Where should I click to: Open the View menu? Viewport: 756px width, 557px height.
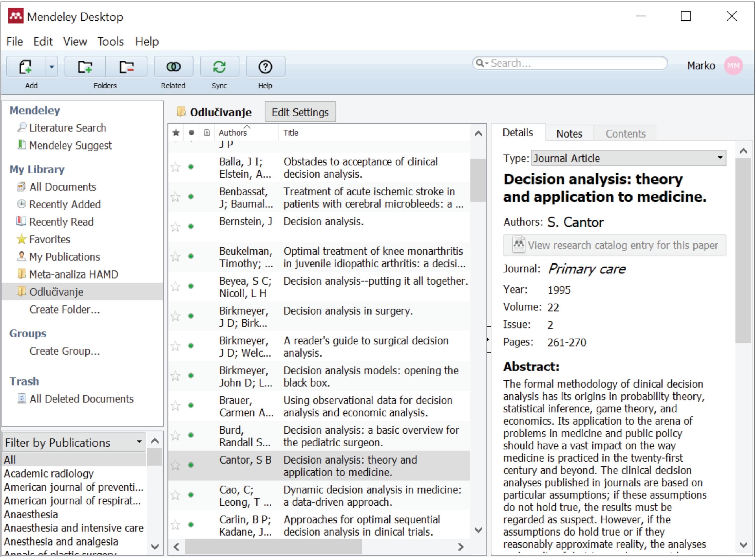point(75,41)
